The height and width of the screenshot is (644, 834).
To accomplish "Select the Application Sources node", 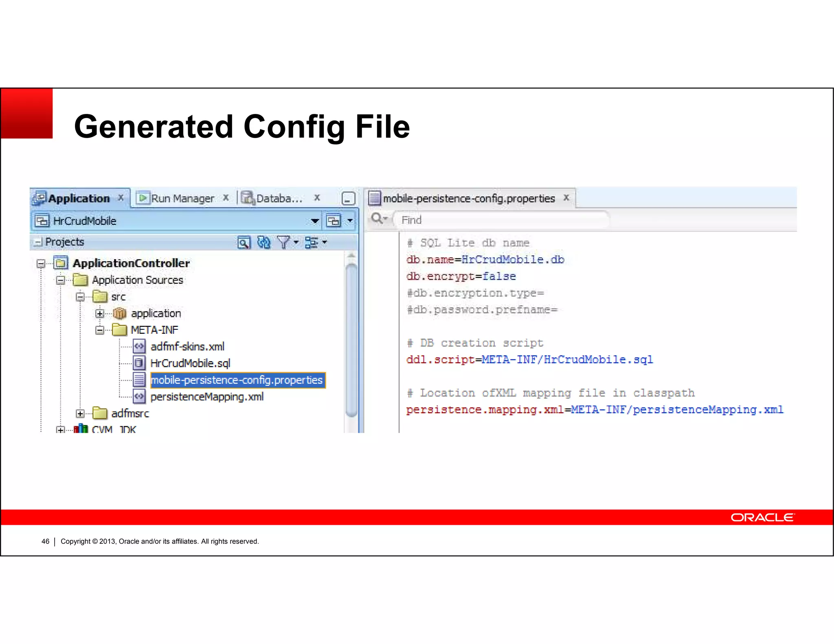I will coord(137,280).
